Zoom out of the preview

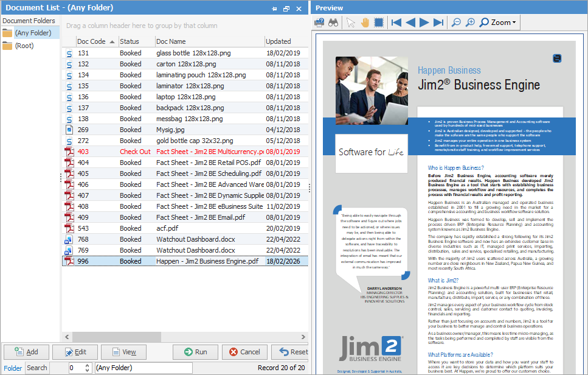[x=456, y=23]
